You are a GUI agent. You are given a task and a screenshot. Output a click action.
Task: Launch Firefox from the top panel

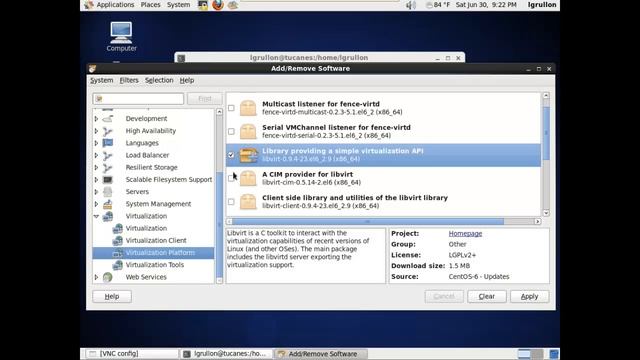click(218, 5)
